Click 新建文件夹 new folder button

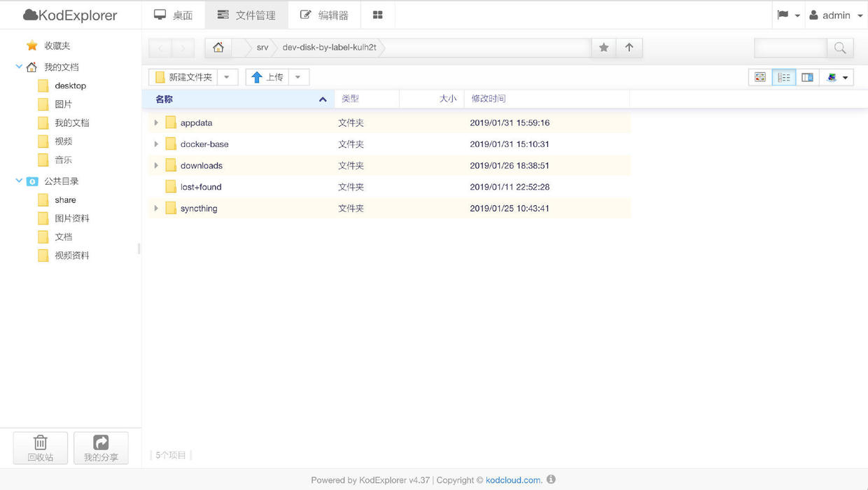pyautogui.click(x=183, y=77)
